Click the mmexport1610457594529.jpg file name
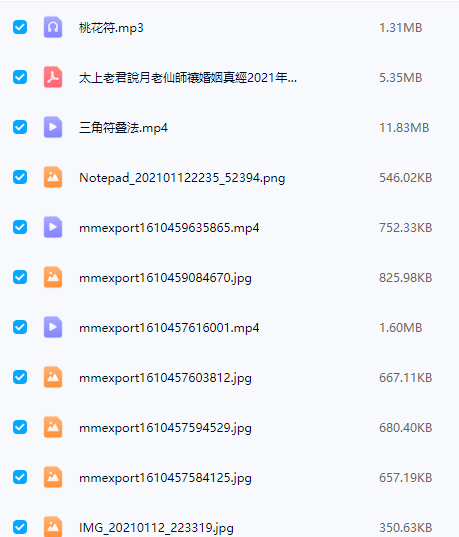Screen dimensions: 459x537 [165, 428]
